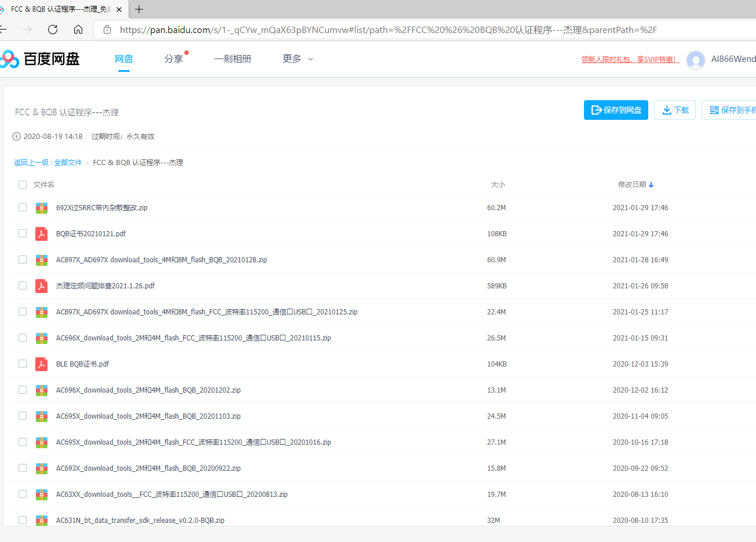Click zip icon of AC695X BQB_20201103.zip
The height and width of the screenshot is (542, 756).
(42, 416)
